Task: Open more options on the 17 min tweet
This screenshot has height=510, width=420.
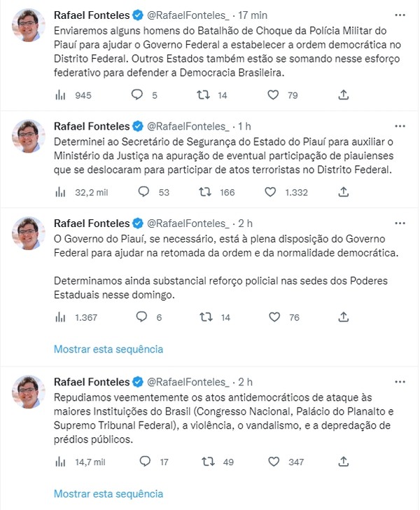Action: (x=399, y=14)
